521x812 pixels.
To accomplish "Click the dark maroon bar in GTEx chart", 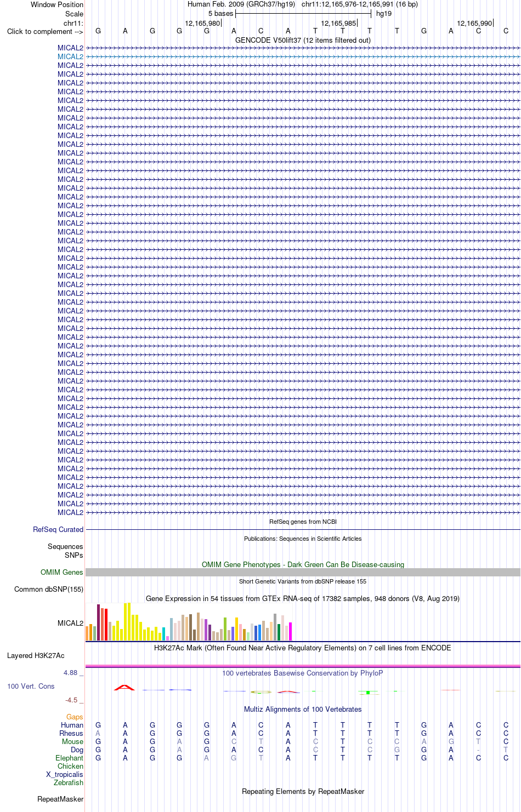I will [x=98, y=622].
